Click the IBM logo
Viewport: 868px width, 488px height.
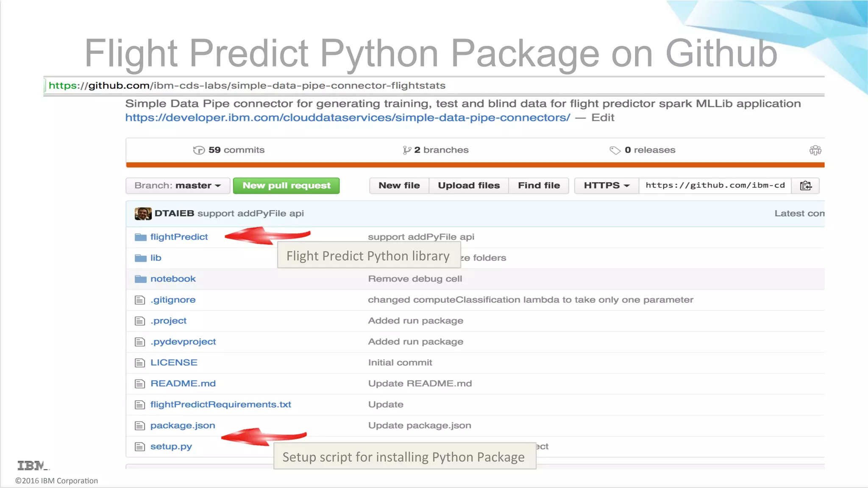coord(33,466)
